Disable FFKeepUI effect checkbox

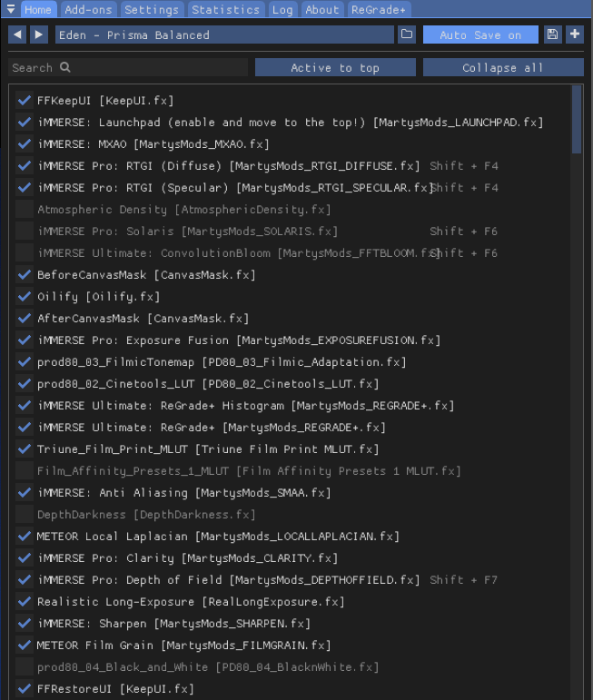point(25,101)
